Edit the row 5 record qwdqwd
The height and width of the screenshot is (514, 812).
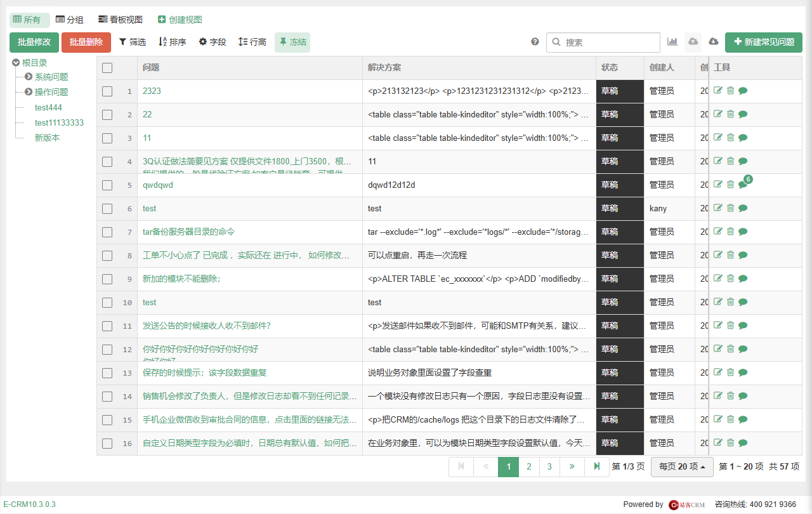(718, 185)
